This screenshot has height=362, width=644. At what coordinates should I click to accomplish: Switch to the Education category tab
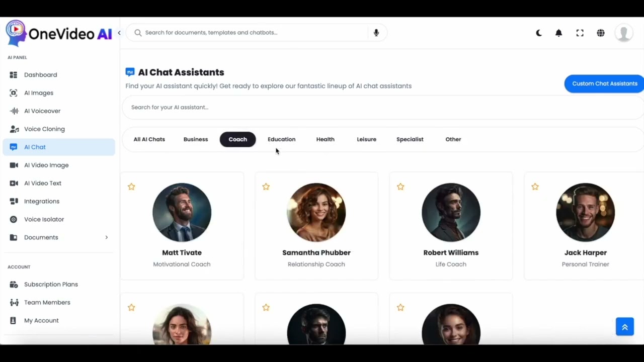coord(281,139)
